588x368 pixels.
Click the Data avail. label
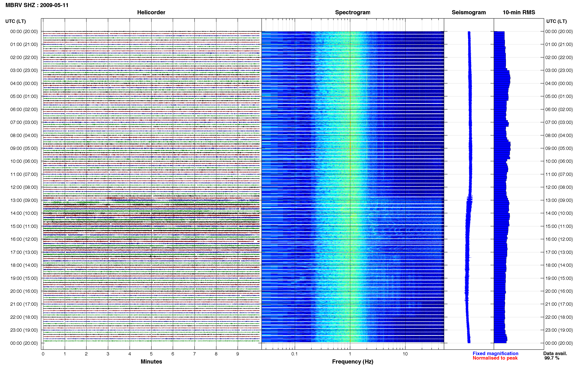pyautogui.click(x=555, y=353)
